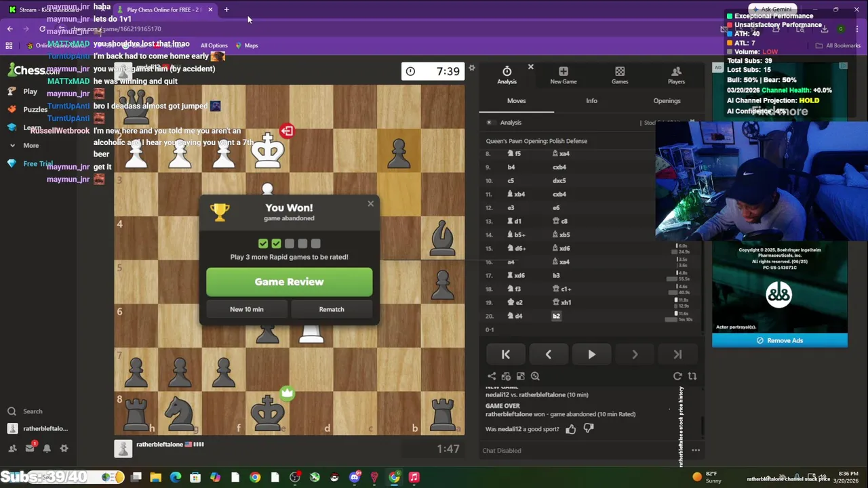This screenshot has height=488, width=868.
Task: Open the New Game tab
Action: pyautogui.click(x=564, y=75)
